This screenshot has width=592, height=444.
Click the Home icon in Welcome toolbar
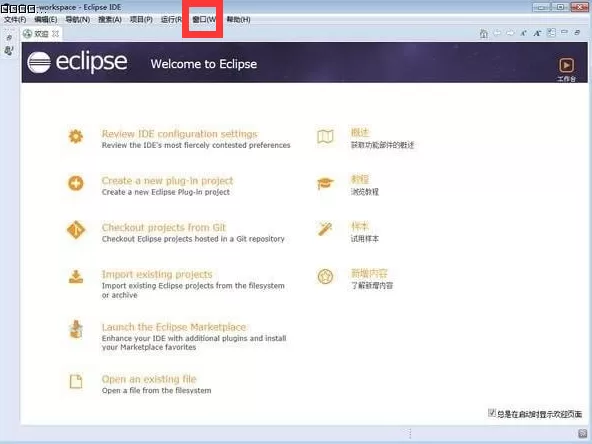click(x=484, y=34)
